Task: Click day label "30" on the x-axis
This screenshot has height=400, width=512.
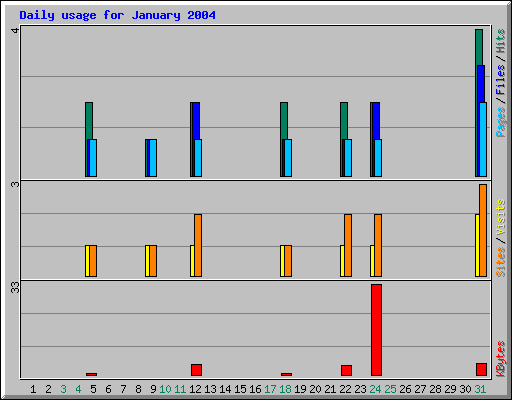Action: pos(465,389)
